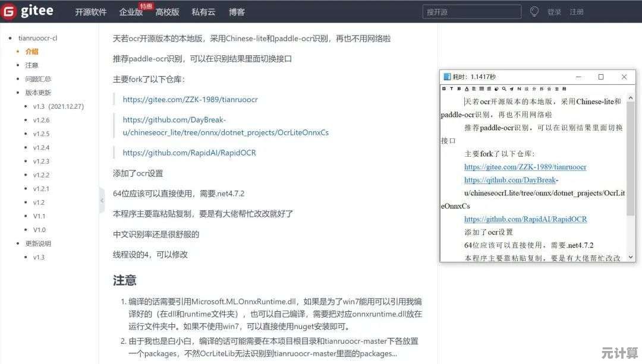
Task: Click the paper-plane send icon in OCR toolbar
Action: pyautogui.click(x=511, y=88)
